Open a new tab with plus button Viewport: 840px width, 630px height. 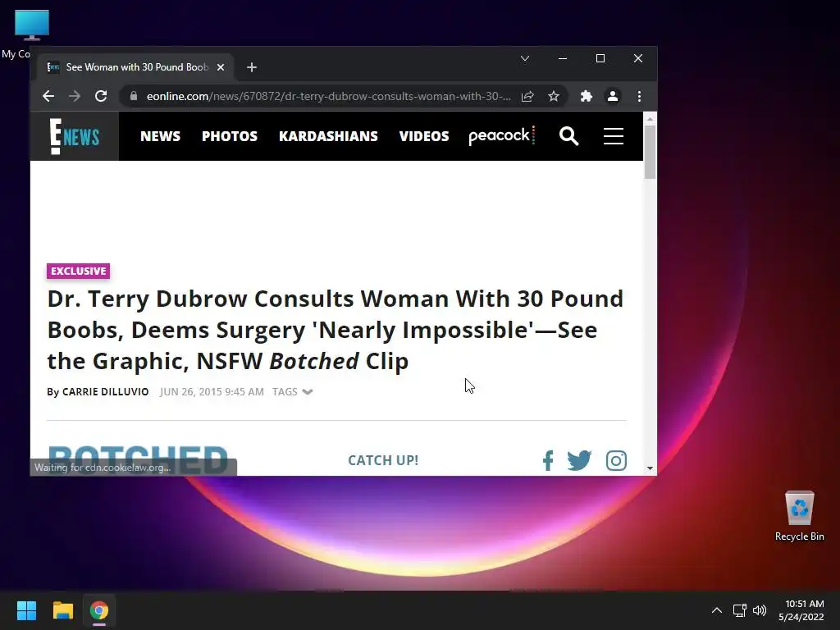coord(252,67)
